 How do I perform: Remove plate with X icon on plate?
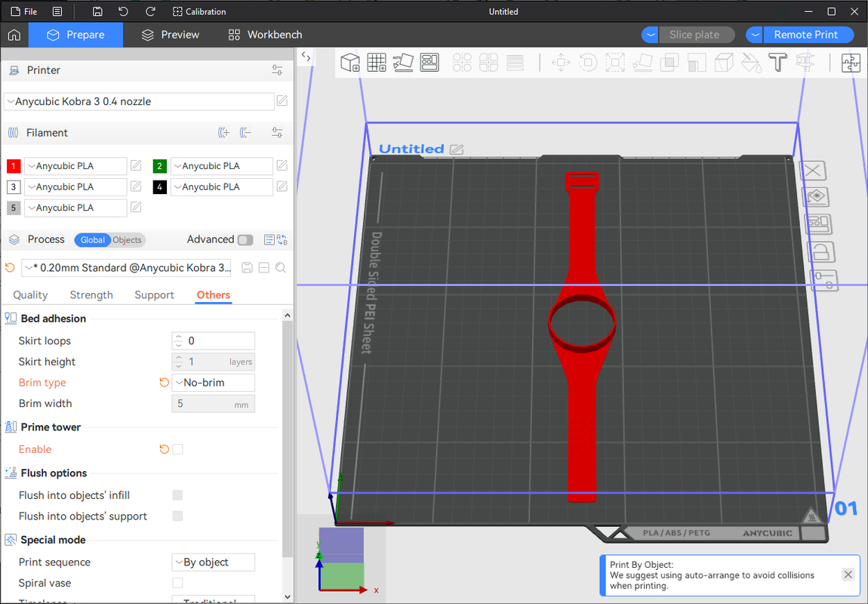click(x=813, y=171)
